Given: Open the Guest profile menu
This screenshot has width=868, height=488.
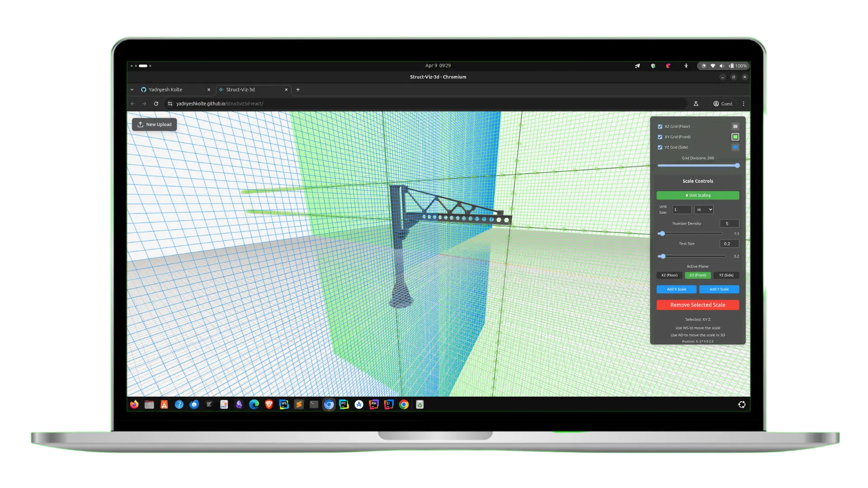Looking at the screenshot, I should [722, 103].
